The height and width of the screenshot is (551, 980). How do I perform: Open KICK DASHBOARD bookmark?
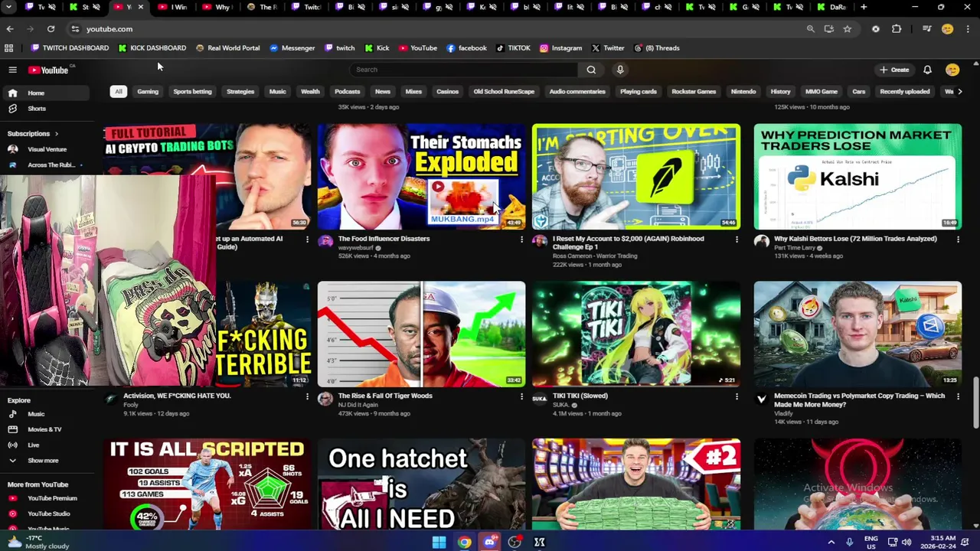pyautogui.click(x=152, y=48)
